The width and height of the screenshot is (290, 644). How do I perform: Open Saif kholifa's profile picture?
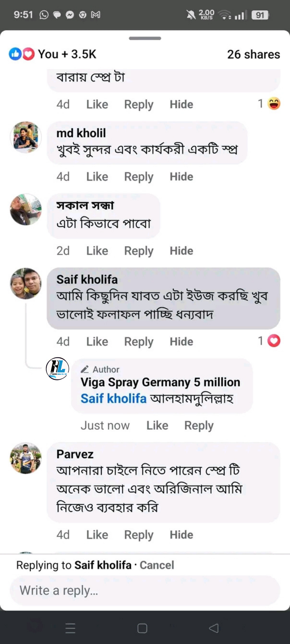26,283
